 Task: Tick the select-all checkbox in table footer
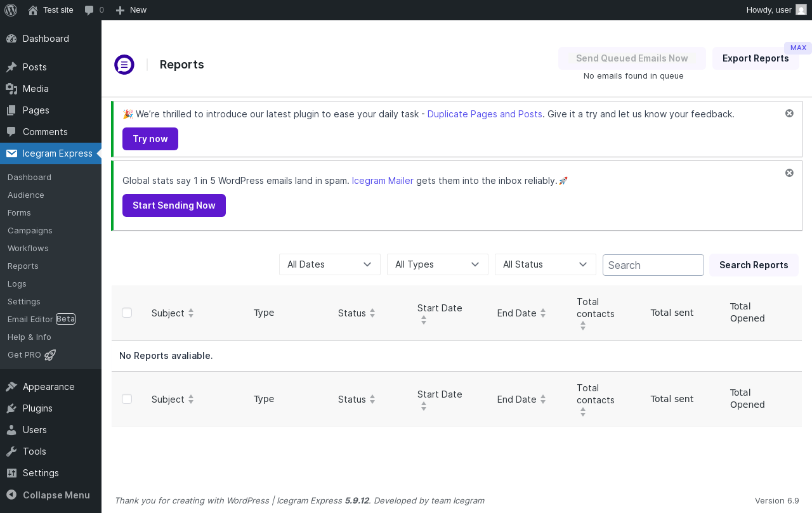pos(127,399)
